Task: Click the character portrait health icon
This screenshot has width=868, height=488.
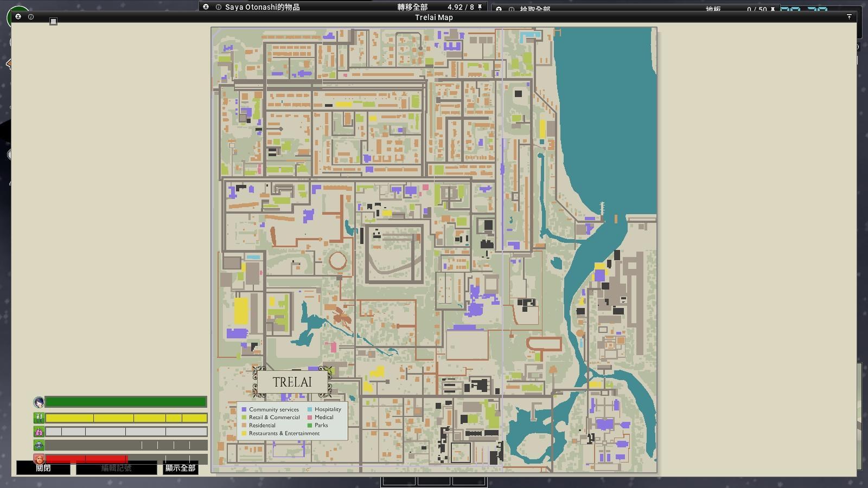Action: pyautogui.click(x=39, y=402)
